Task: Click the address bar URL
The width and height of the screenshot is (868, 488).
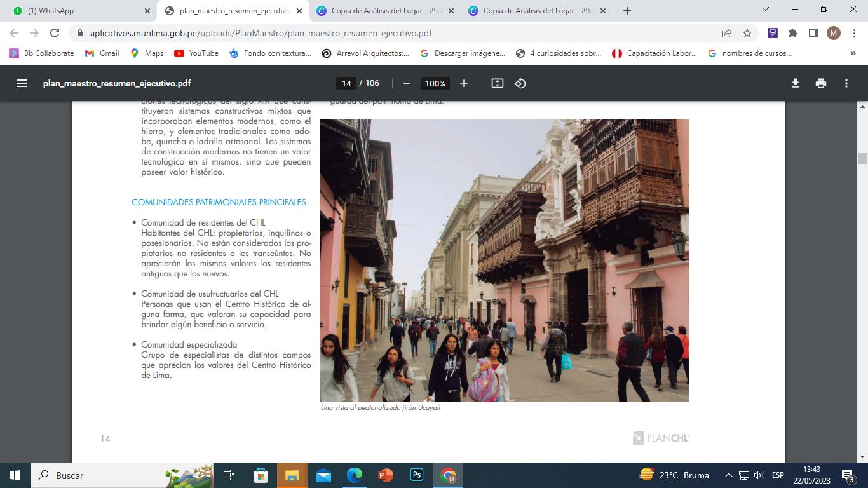Action: click(x=261, y=33)
